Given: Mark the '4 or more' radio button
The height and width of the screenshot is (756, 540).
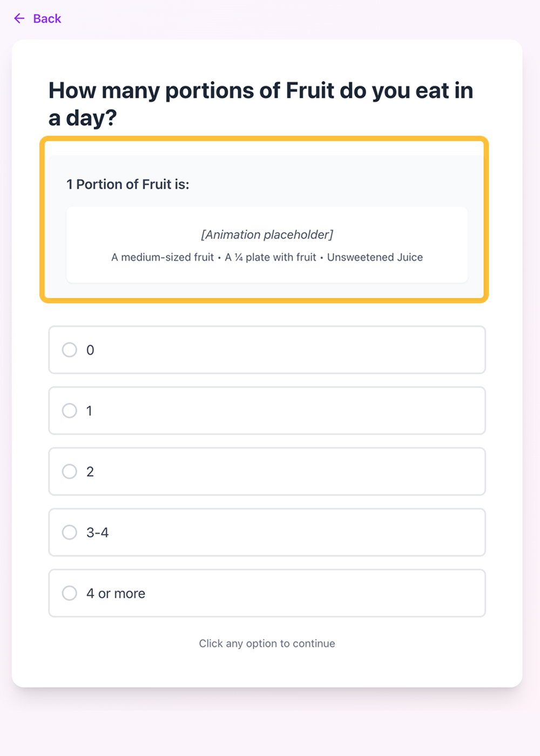Looking at the screenshot, I should tap(70, 593).
